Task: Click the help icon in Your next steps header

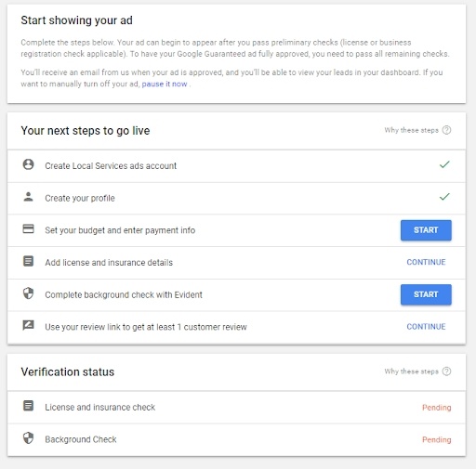Action: click(446, 130)
